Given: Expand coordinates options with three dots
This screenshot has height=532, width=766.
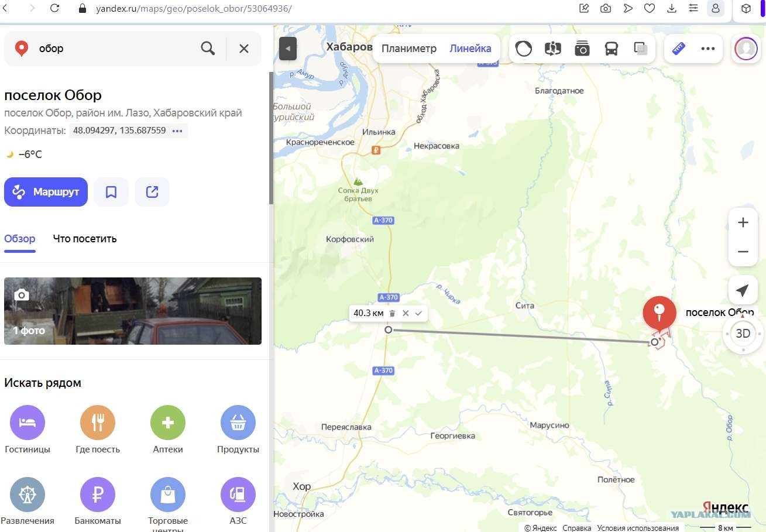Looking at the screenshot, I should 177,131.
